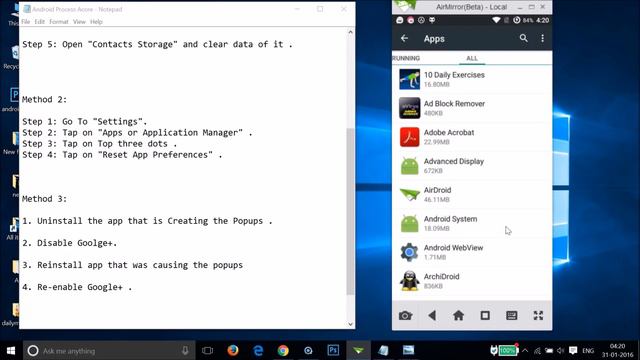Open the AirMirror keyboard icon
Viewport: 640px width, 360px height.
point(511,316)
